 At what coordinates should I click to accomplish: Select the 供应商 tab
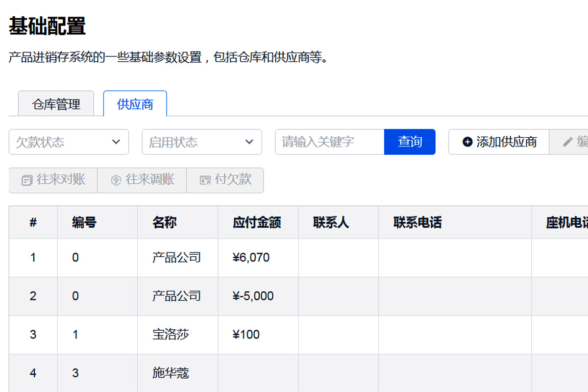(x=135, y=104)
